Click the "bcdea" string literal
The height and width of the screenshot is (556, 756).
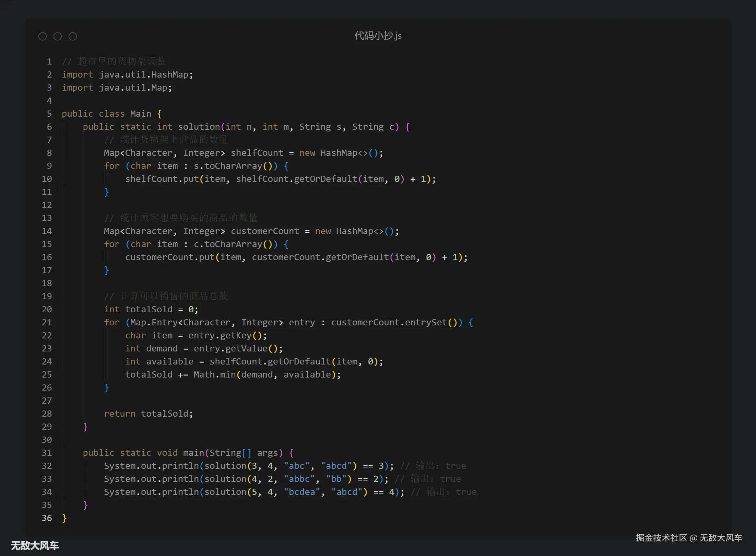coord(302,492)
